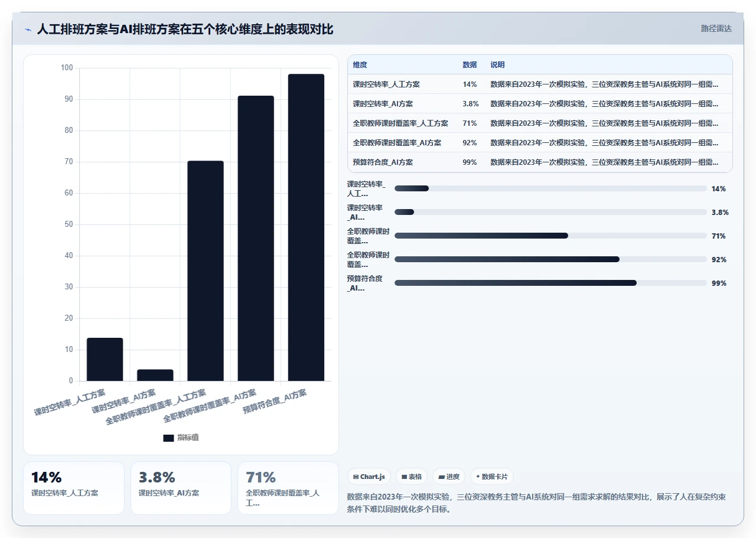756x538 pixels.
Task: Select table row 课时空转率_人工方案
Action: (x=540, y=84)
